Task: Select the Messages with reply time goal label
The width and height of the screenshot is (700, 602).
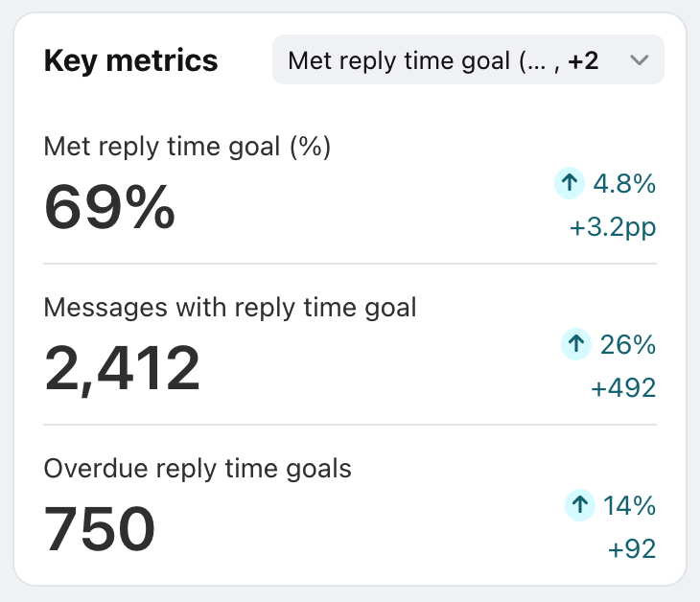Action: (x=230, y=308)
